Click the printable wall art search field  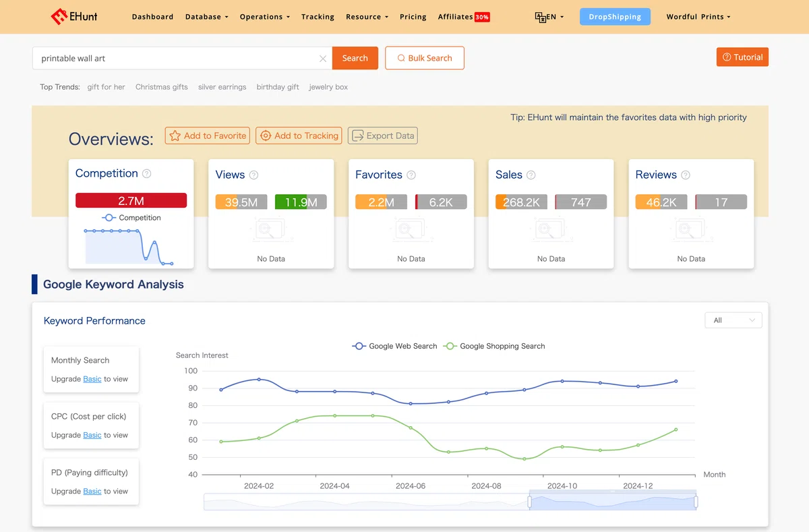(x=177, y=59)
